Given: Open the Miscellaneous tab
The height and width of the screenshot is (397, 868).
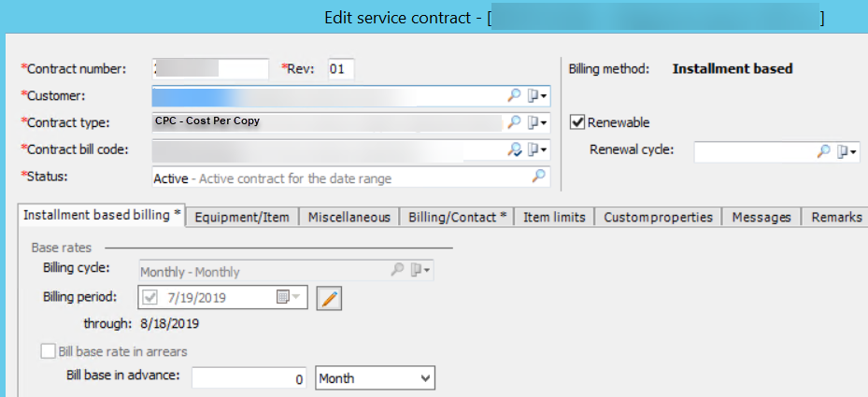Looking at the screenshot, I should [349, 218].
